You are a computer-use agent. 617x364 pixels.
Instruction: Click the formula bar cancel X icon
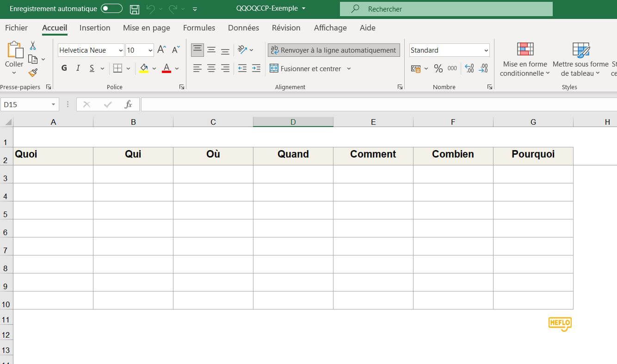86,104
